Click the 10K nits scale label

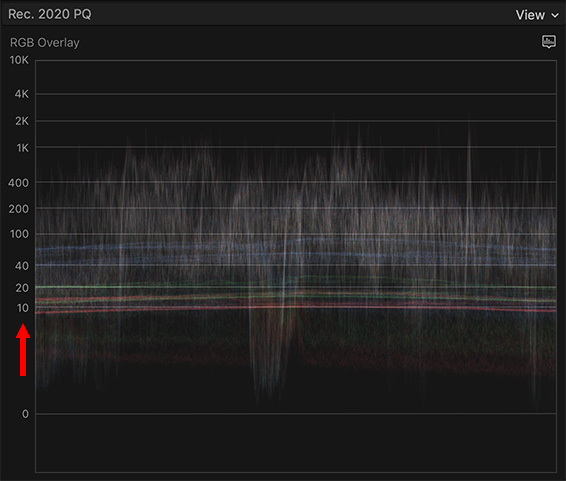(19, 60)
